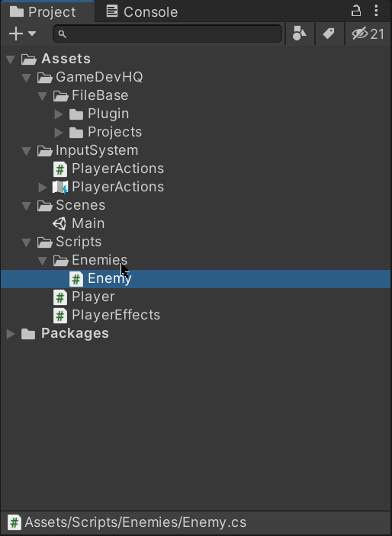Select the Project tab
The width and height of the screenshot is (392, 536).
(x=43, y=11)
